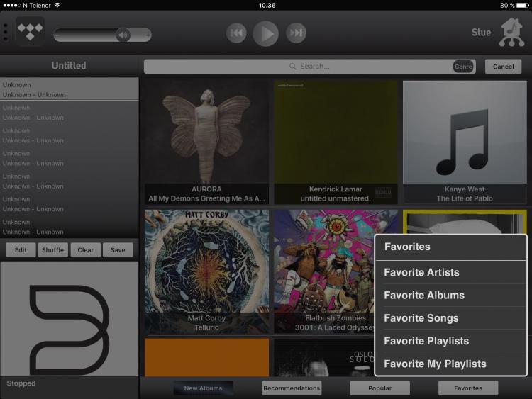Open AURORA album cover
Screen dimensions: 532x399
click(x=206, y=142)
